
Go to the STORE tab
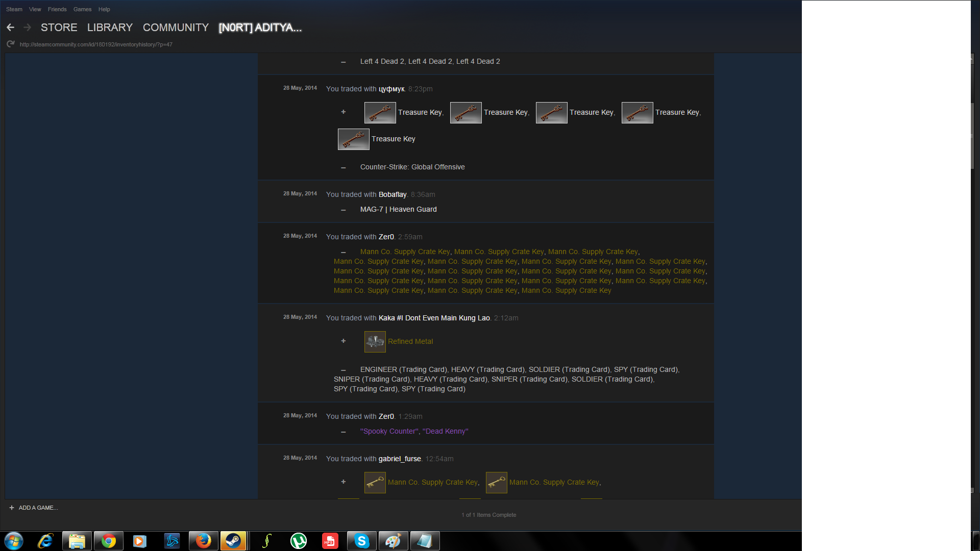coord(59,28)
